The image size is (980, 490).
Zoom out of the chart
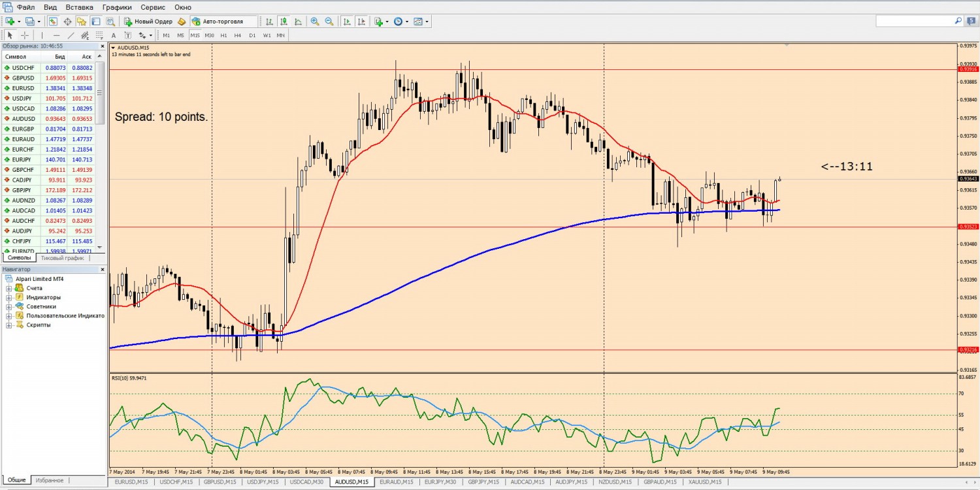click(x=329, y=22)
